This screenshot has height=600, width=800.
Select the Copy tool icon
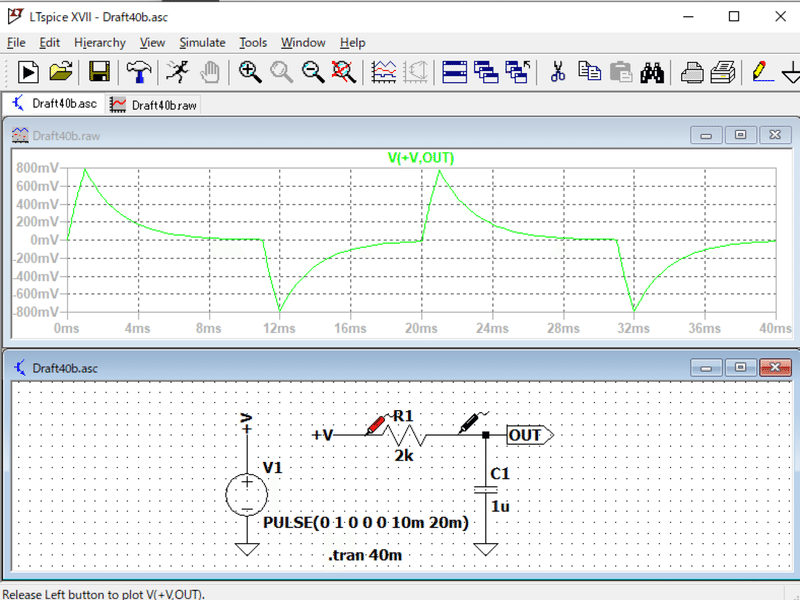click(589, 71)
